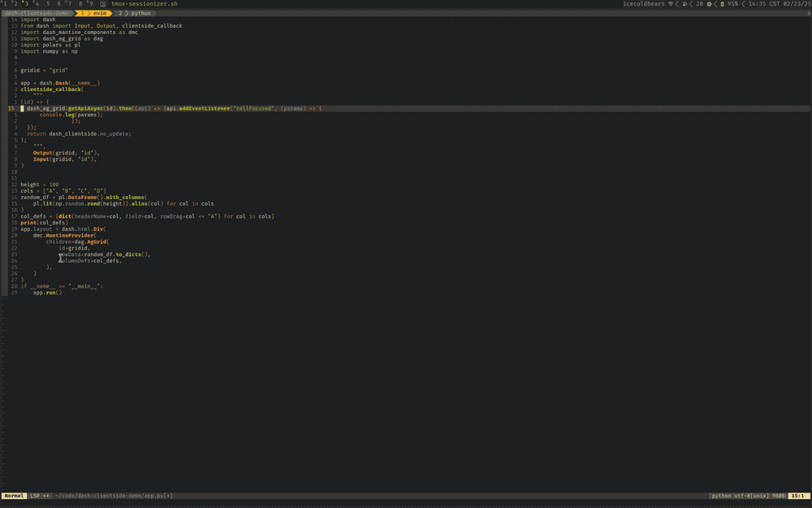The height and width of the screenshot is (508, 812).
Task: Click the clientside_callback( call line
Action: 52,89
